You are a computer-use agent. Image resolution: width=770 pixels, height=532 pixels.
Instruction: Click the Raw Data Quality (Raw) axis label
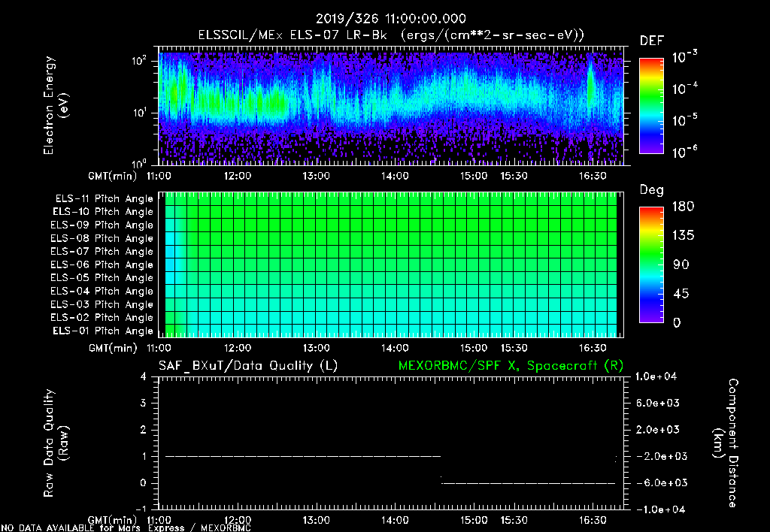(x=56, y=443)
